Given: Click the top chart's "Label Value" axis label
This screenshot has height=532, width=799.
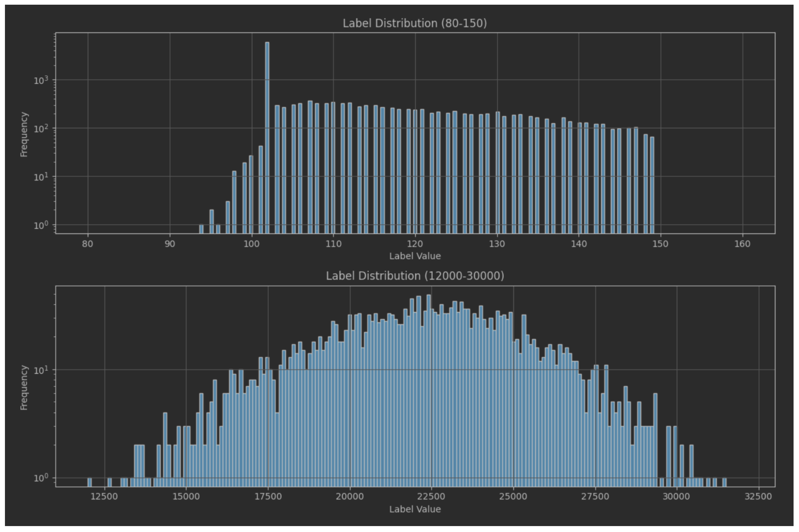Looking at the screenshot, I should 415,256.
